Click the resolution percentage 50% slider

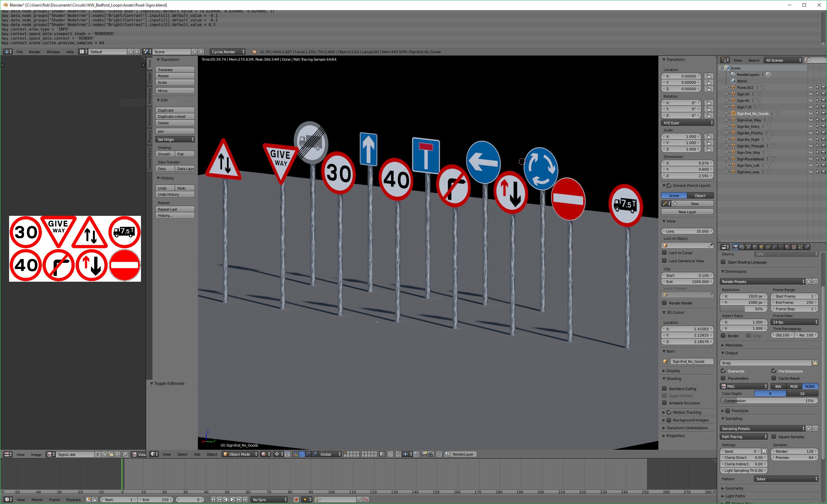(744, 309)
